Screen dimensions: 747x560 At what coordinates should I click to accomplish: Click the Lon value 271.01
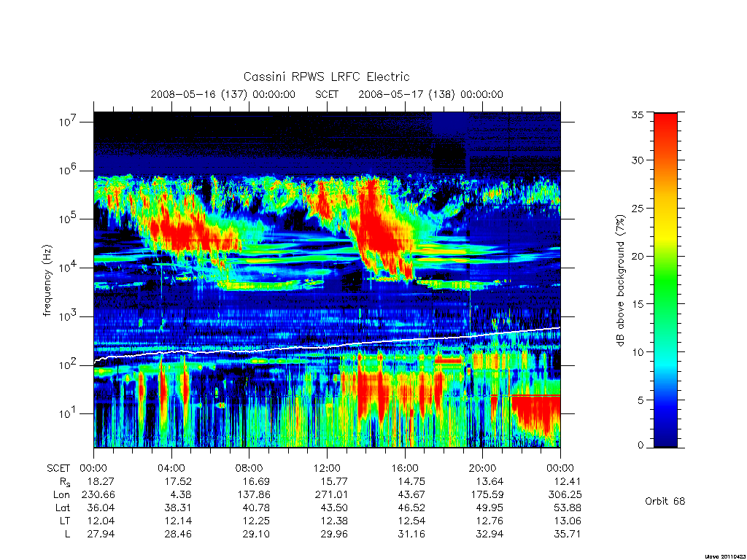(x=331, y=495)
